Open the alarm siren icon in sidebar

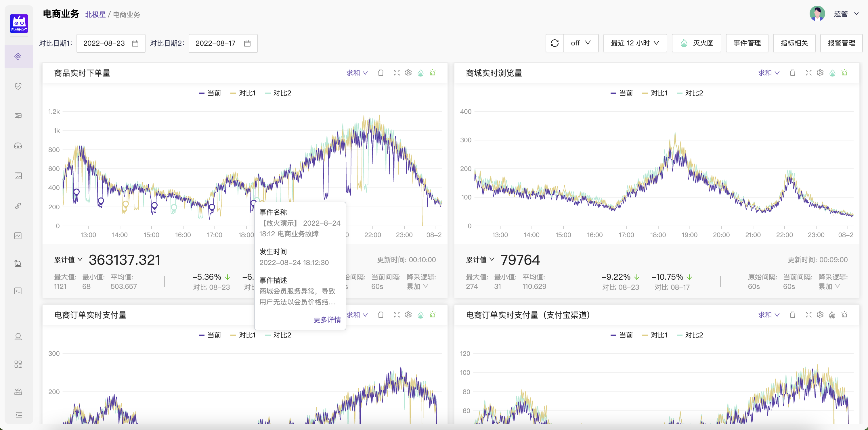[x=18, y=263]
